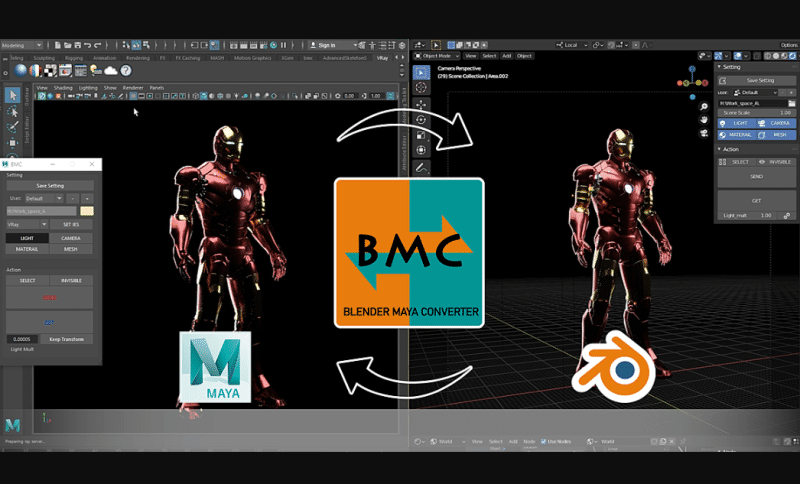
Task: Toggle LIGHT in Maya BMC window
Action: click(x=27, y=238)
